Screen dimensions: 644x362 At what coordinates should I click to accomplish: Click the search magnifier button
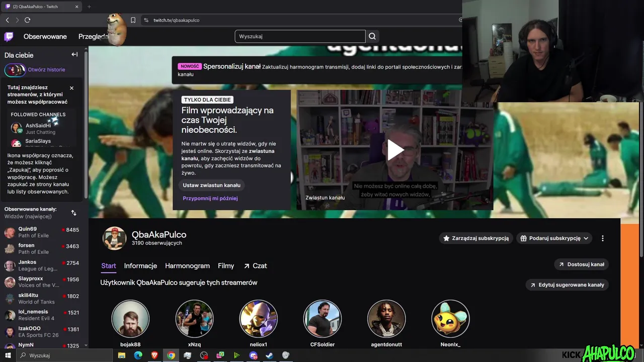click(372, 36)
